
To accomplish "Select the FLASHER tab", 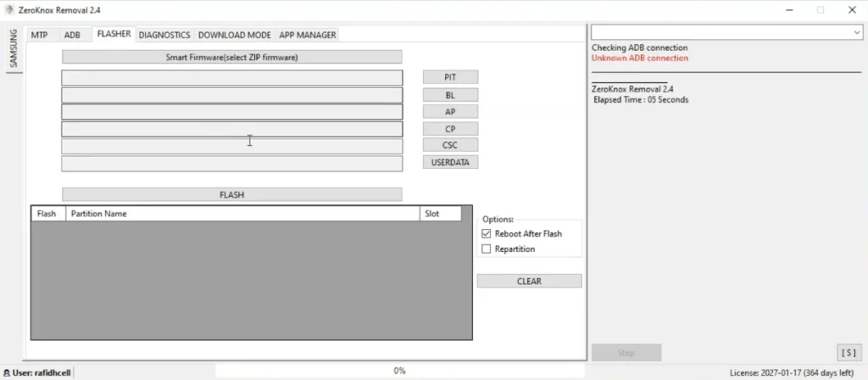I will pyautogui.click(x=114, y=34).
